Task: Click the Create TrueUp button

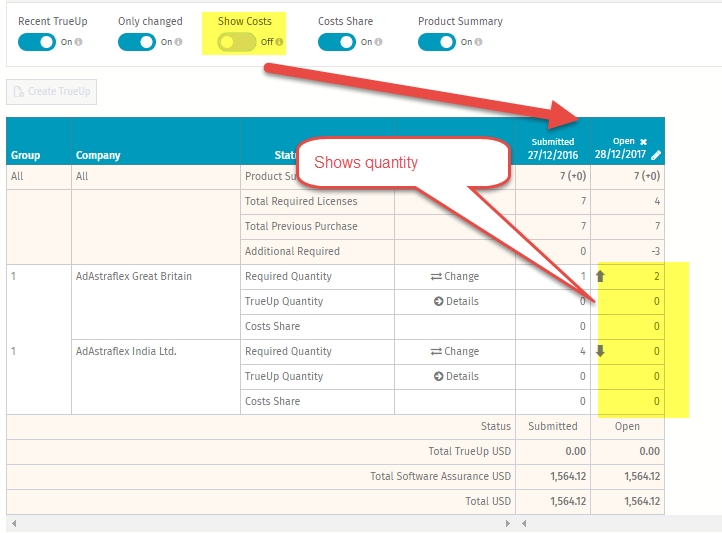Action: click(x=52, y=92)
